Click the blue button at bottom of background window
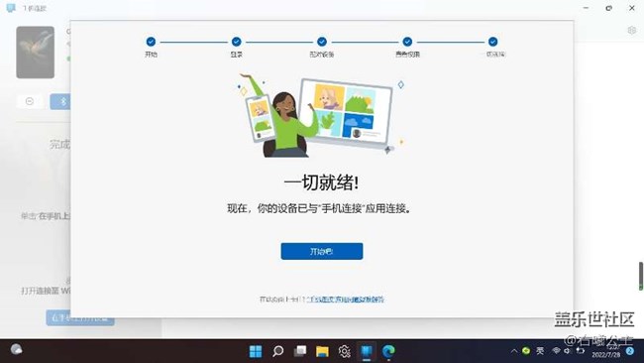This screenshot has height=363, width=644. 80,317
